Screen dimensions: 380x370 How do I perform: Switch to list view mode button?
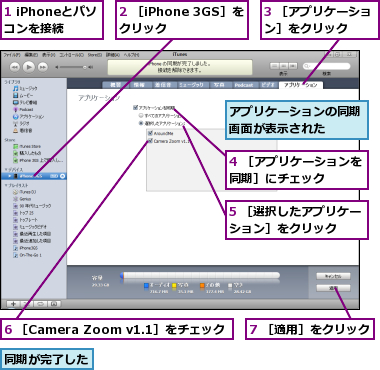click(274, 66)
